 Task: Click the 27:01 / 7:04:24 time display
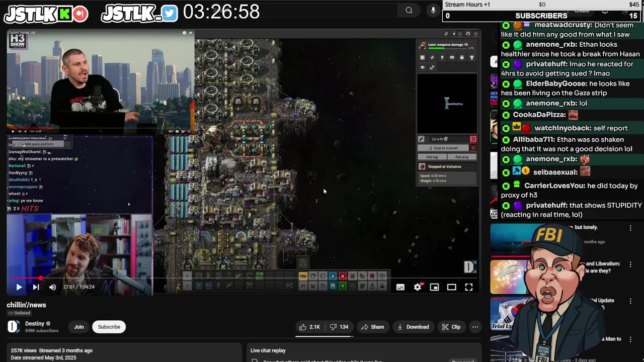click(79, 287)
